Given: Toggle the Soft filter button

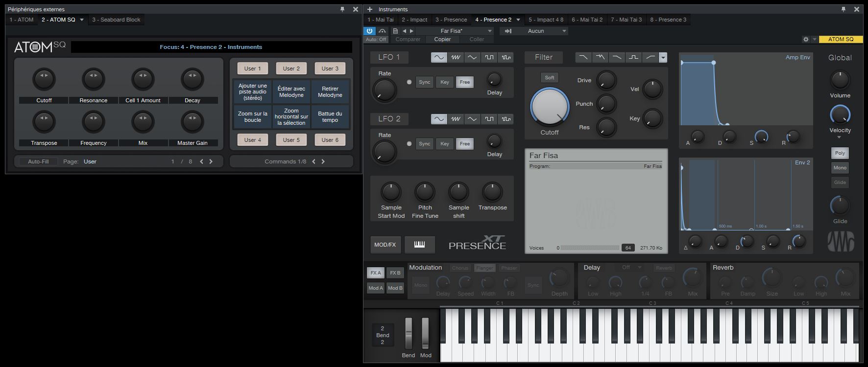Looking at the screenshot, I should click(549, 78).
